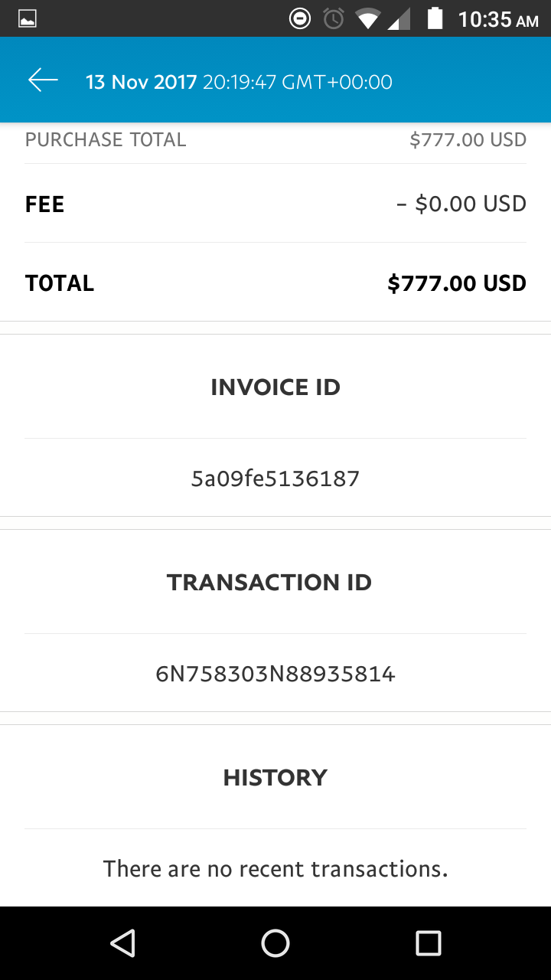
Task: Tap the Android back navigation triangle
Action: pos(122,943)
